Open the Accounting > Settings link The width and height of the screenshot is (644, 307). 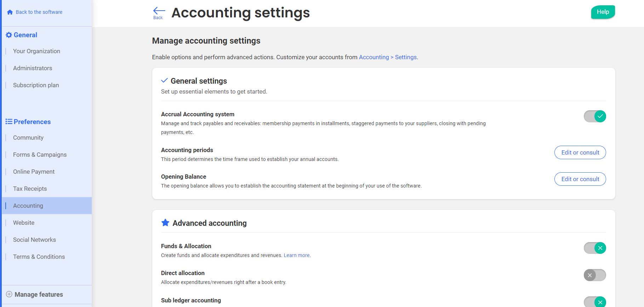[388, 57]
